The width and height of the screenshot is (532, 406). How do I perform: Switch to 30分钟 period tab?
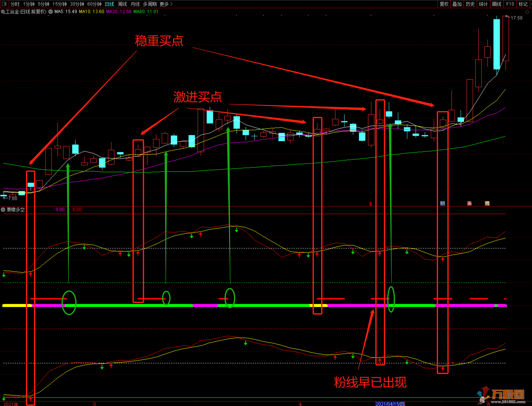click(77, 4)
